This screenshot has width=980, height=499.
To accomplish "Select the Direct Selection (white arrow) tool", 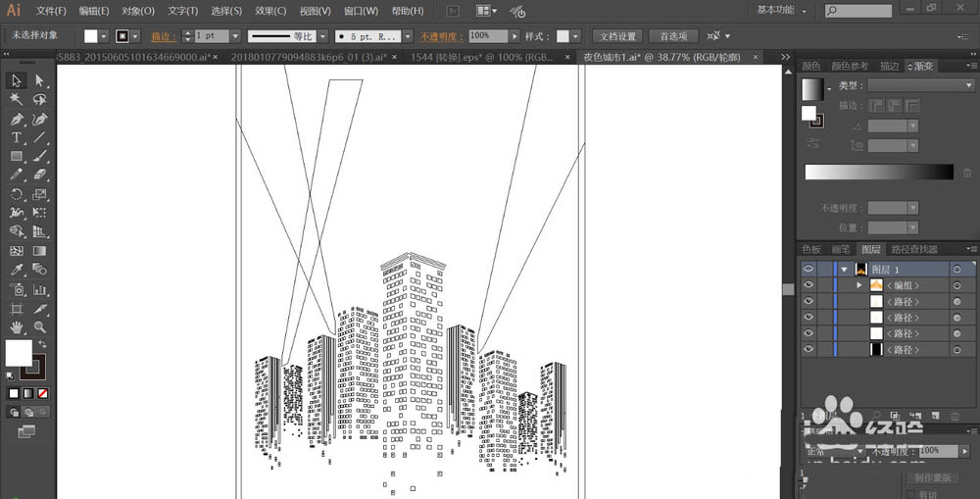I will coord(40,80).
